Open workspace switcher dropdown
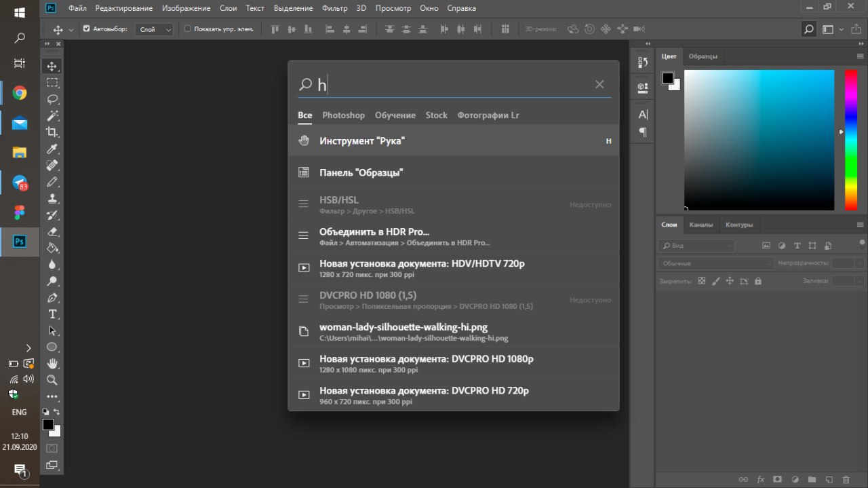This screenshot has height=488, width=868. click(x=831, y=29)
